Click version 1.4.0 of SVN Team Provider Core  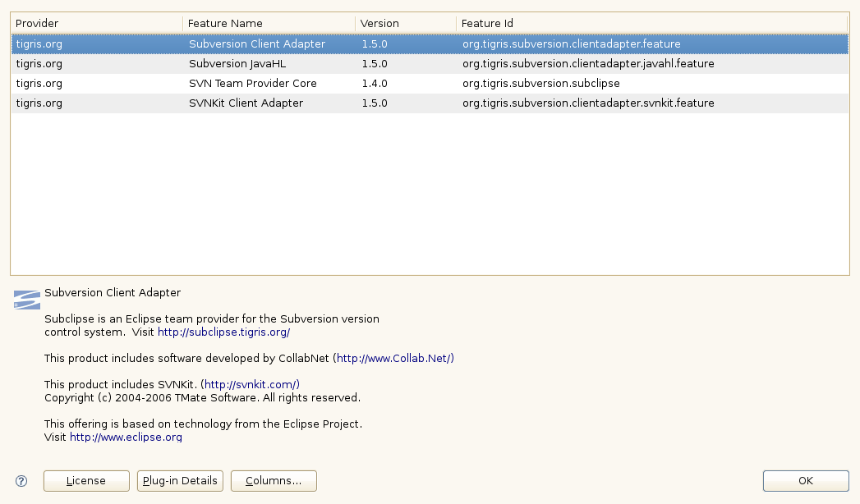[x=375, y=83]
